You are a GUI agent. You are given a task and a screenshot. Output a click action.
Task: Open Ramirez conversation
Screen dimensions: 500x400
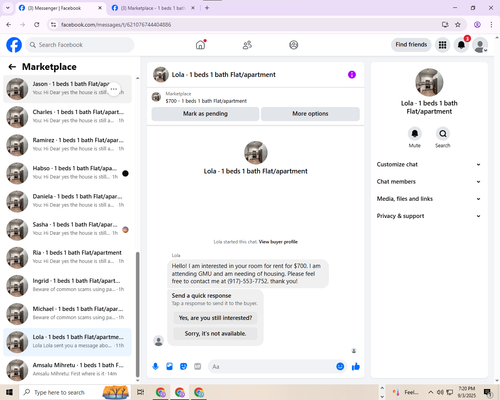pyautogui.click(x=67, y=145)
